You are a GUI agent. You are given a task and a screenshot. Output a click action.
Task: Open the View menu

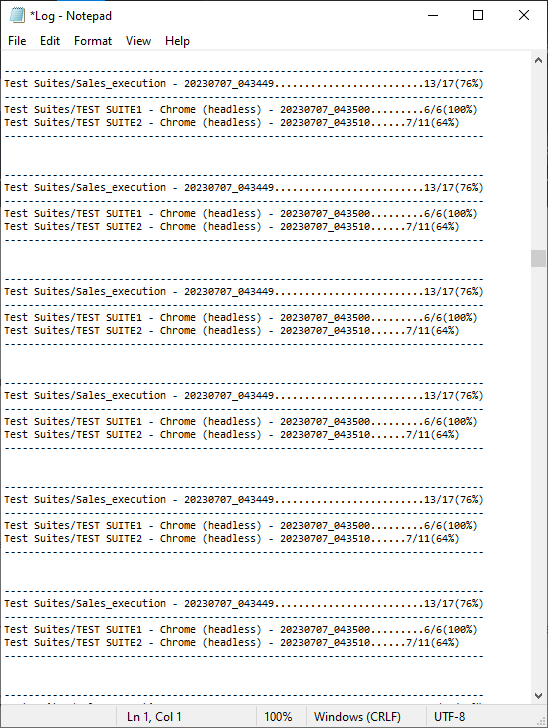coord(138,41)
